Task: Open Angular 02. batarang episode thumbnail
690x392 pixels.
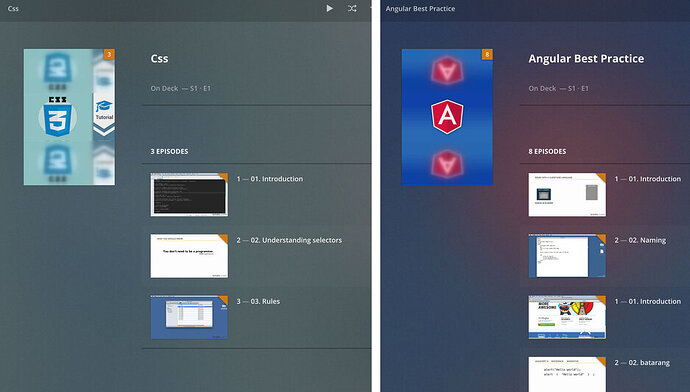Action: [567, 374]
